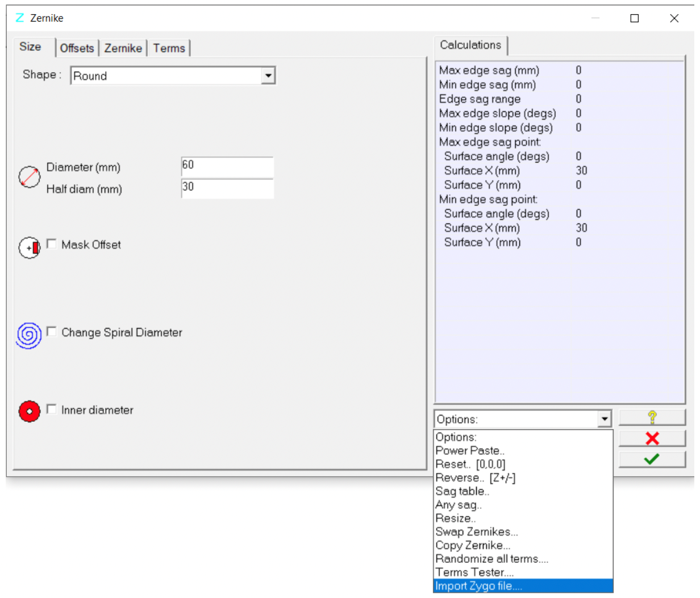Click the Diameter input field
Image resolution: width=700 pixels, height=598 pixels.
(x=227, y=166)
